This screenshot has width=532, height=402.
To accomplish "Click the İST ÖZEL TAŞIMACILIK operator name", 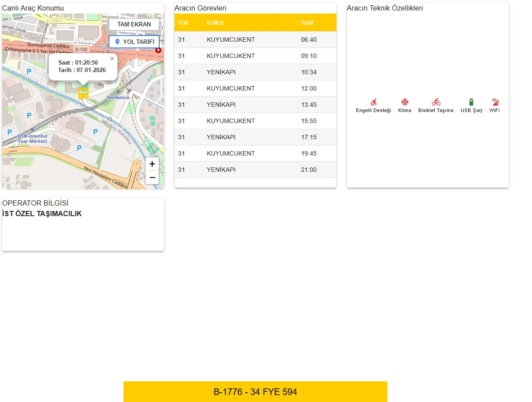I will (x=42, y=214).
